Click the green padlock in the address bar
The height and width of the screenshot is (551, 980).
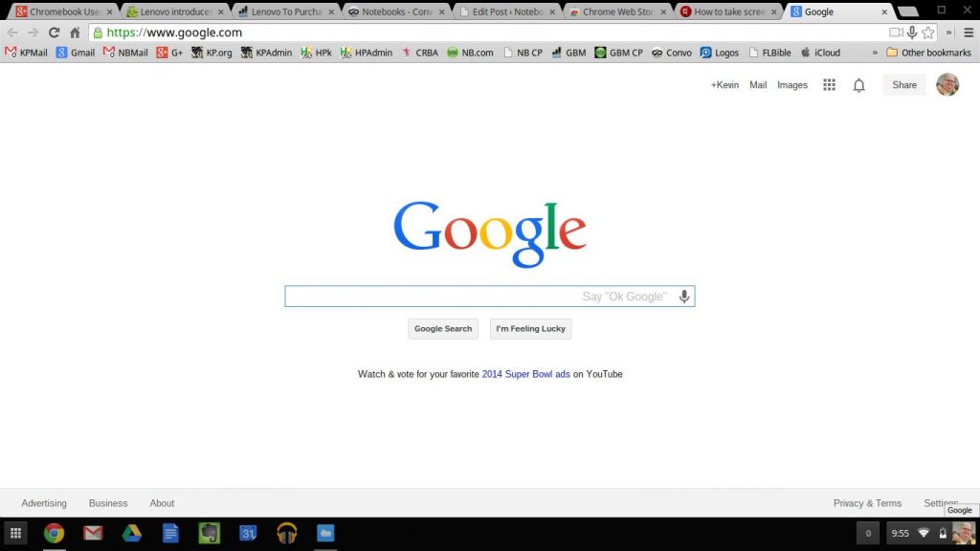click(x=98, y=33)
